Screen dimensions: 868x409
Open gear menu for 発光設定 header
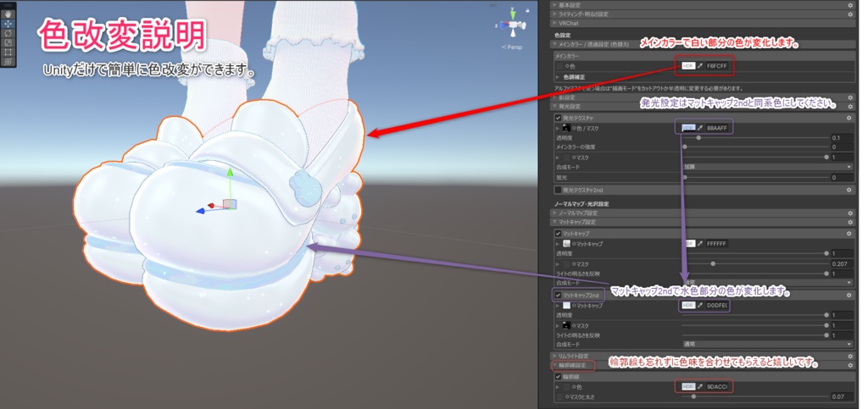click(x=849, y=106)
